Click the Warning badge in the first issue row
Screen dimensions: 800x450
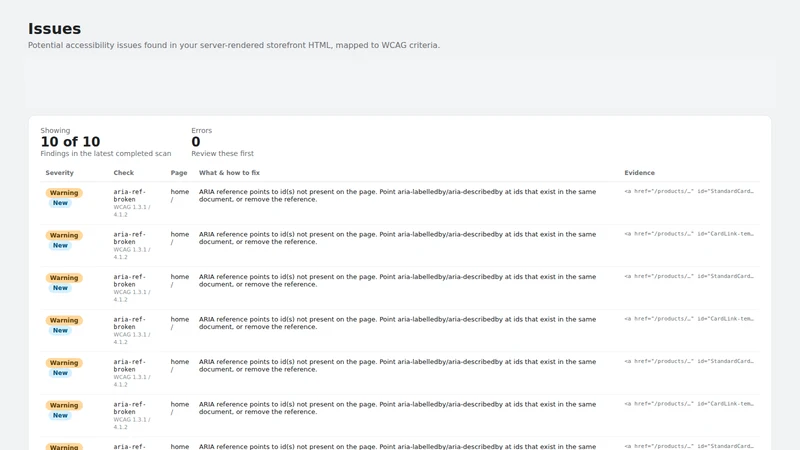tap(64, 193)
